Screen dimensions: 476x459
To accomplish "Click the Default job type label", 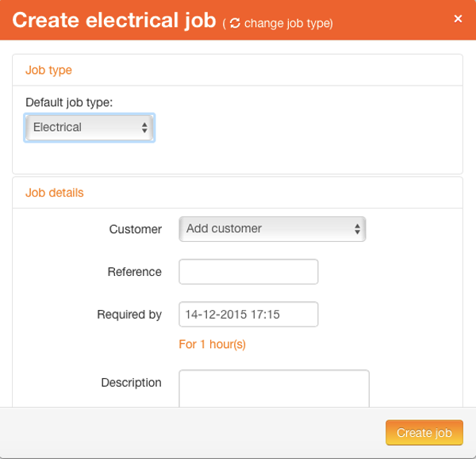I will (69, 102).
